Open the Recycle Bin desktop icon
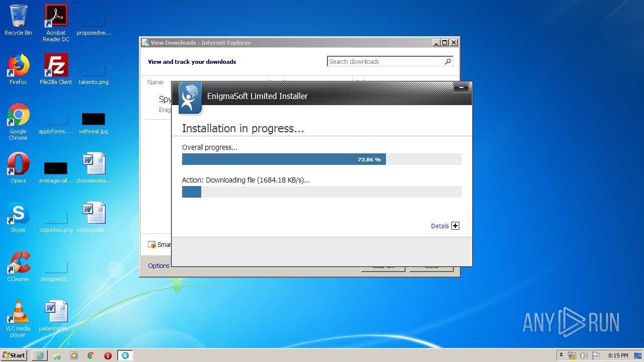Image resolution: width=644 pixels, height=362 pixels. (18, 20)
